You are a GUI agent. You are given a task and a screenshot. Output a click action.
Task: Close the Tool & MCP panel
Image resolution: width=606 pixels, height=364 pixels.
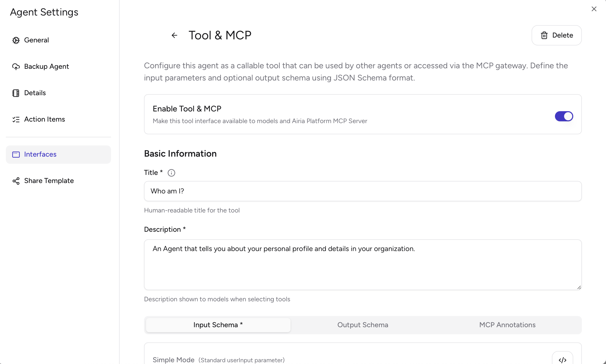click(594, 9)
